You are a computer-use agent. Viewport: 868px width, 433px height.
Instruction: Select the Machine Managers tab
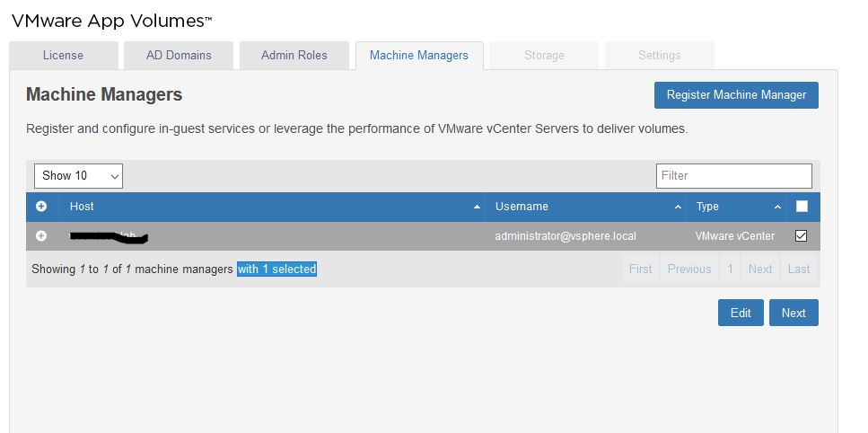419,56
